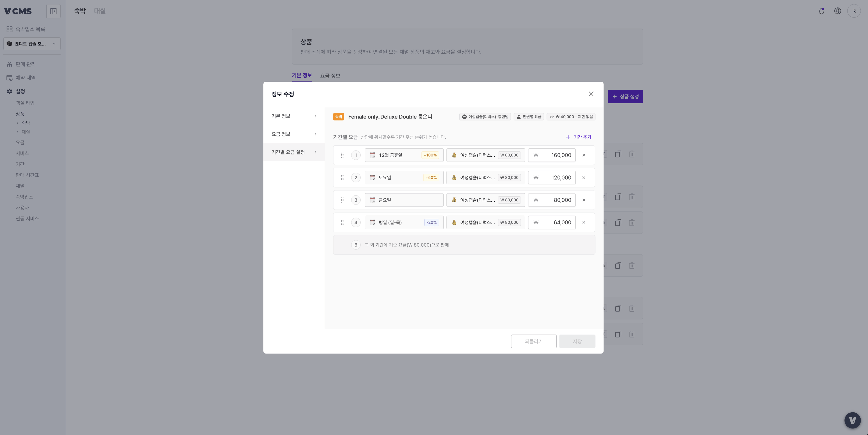Click the 판매 관리 icon in sidebar
The height and width of the screenshot is (435, 868).
10,64
